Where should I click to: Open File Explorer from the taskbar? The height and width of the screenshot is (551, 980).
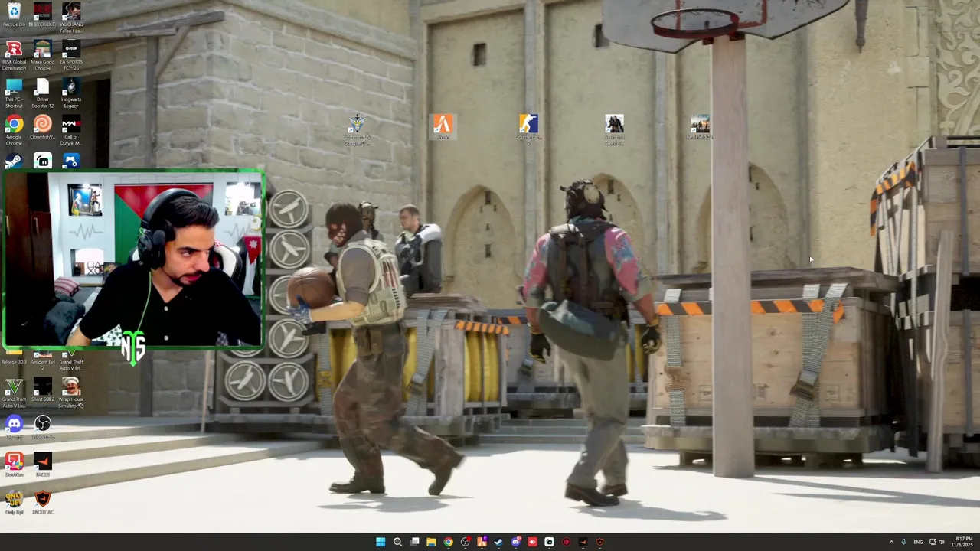(431, 542)
